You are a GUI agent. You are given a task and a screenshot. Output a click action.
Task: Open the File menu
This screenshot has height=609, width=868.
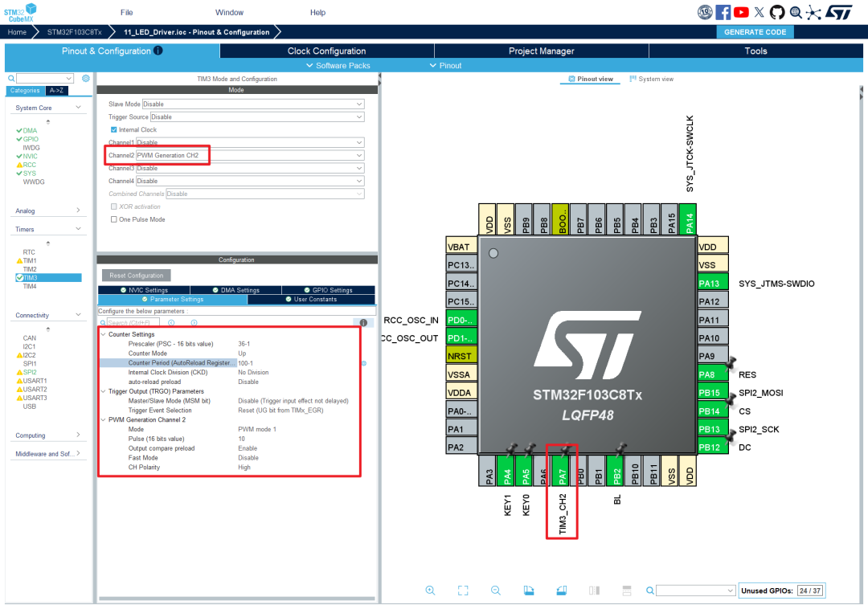127,12
